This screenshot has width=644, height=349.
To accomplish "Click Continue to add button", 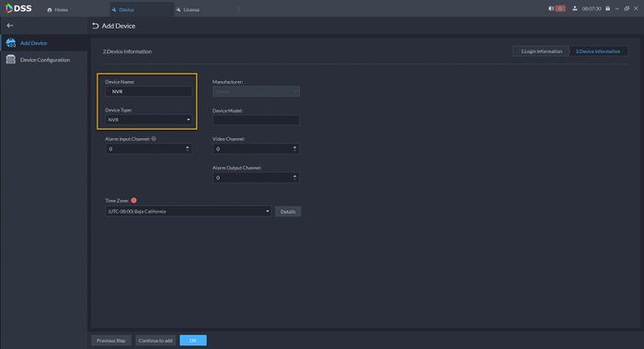I will pyautogui.click(x=155, y=341).
